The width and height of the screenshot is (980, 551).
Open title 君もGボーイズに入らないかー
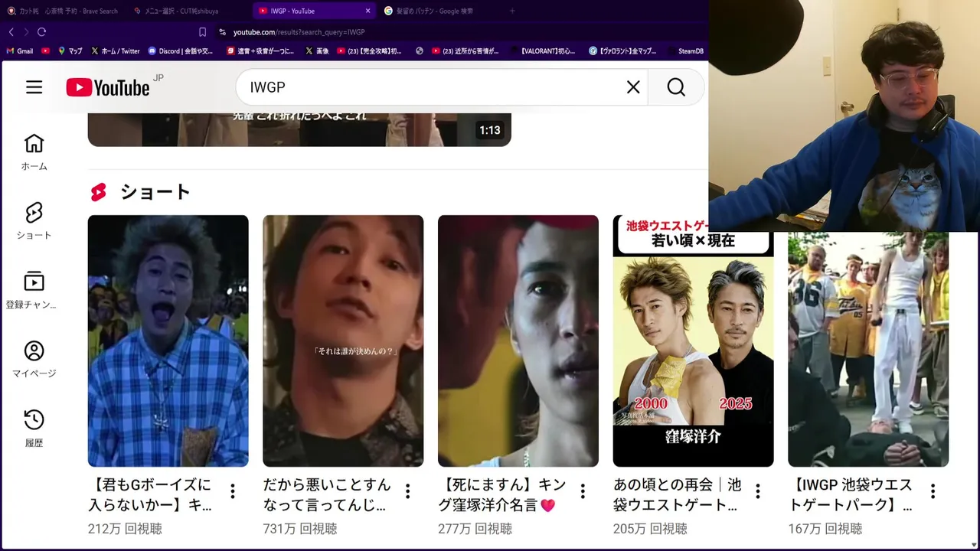coord(150,495)
